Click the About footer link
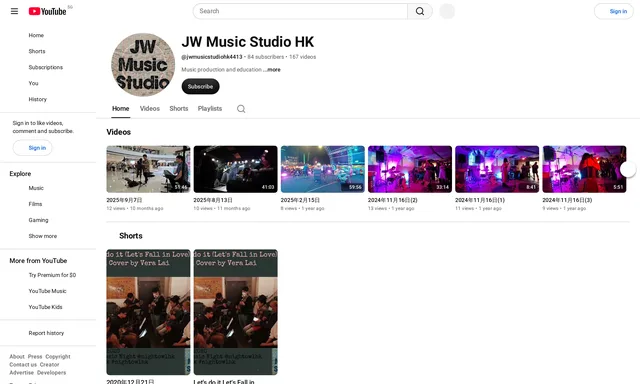This screenshot has height=384, width=640. point(17,357)
